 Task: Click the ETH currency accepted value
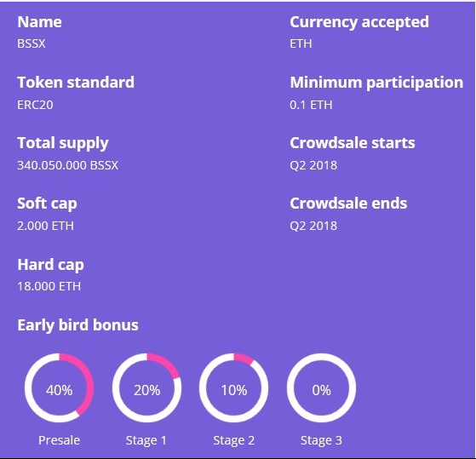click(301, 43)
